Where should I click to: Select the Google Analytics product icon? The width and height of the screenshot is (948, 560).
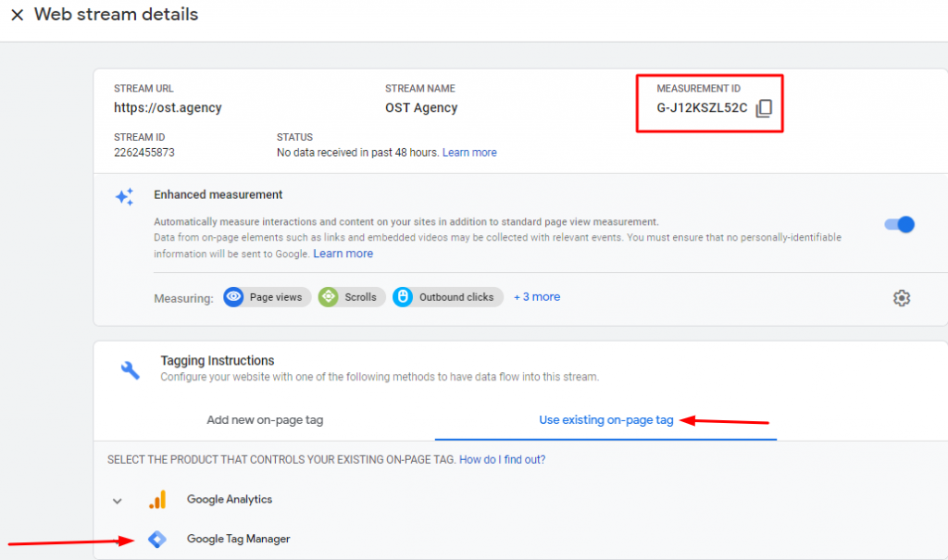tap(158, 499)
